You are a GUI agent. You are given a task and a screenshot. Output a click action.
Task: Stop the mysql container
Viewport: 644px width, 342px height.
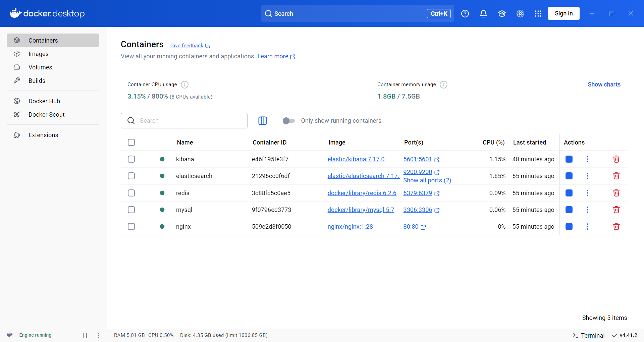[x=569, y=210]
